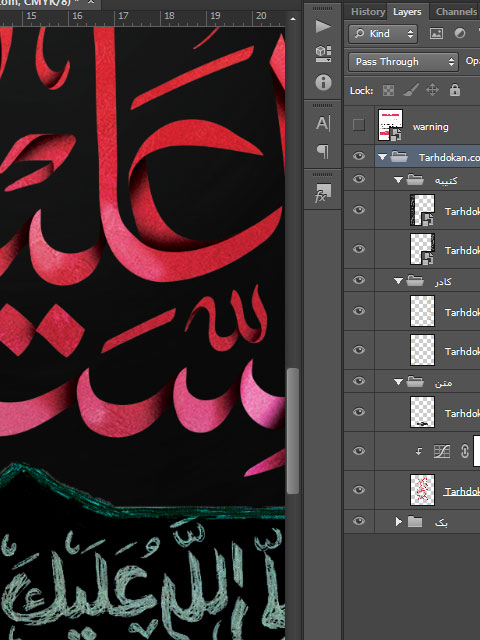
Task: Select the curves layer mask thumbnail
Action: 476,451
